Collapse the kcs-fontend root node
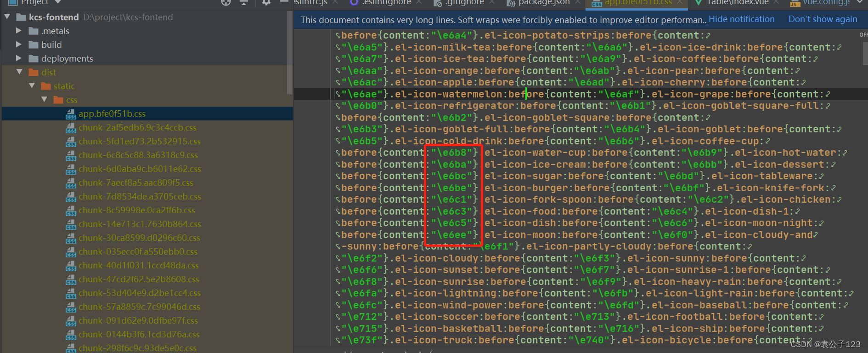868x353 pixels. (x=7, y=17)
